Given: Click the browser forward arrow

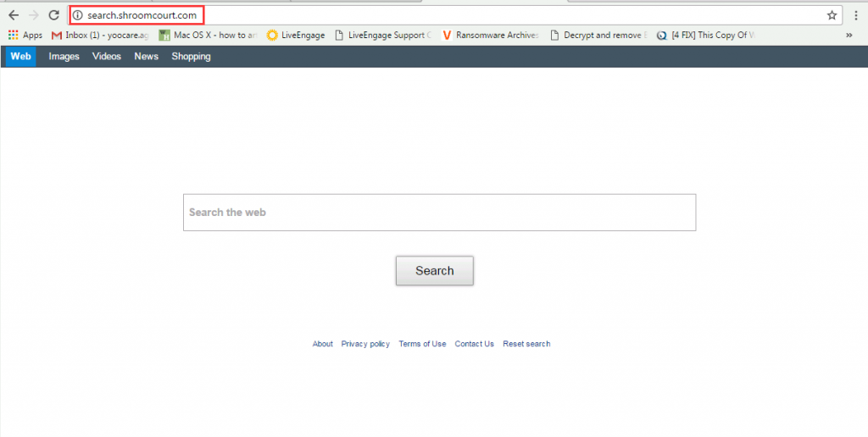Looking at the screenshot, I should click(34, 15).
